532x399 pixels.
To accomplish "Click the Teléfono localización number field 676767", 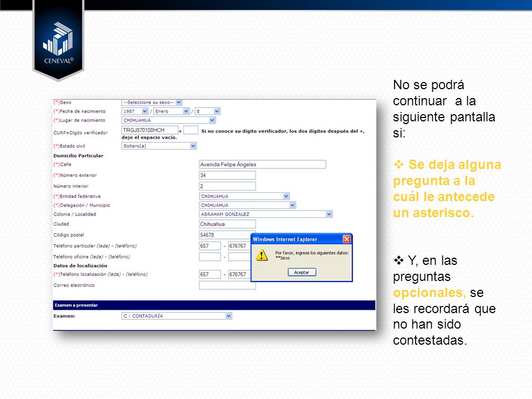I will 239,274.
